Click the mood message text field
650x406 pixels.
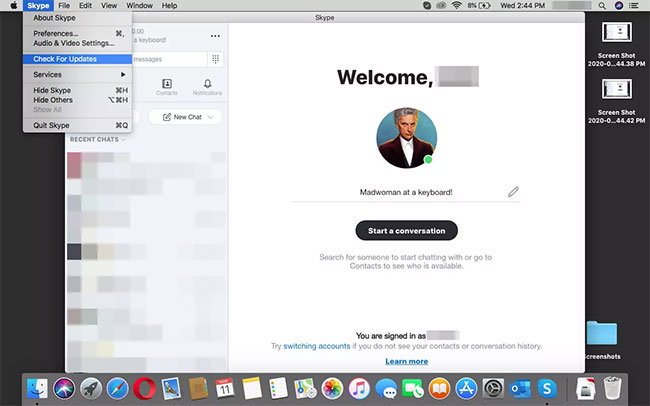(406, 192)
